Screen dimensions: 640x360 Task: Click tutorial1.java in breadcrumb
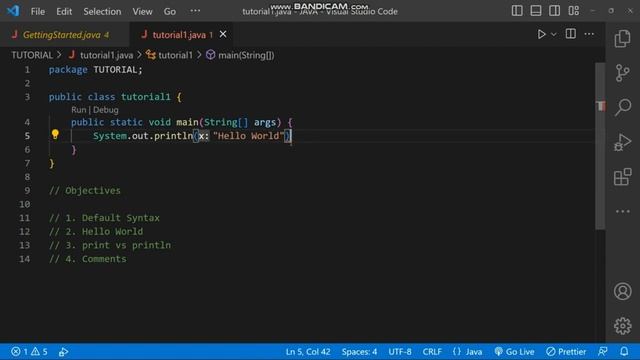click(x=106, y=55)
